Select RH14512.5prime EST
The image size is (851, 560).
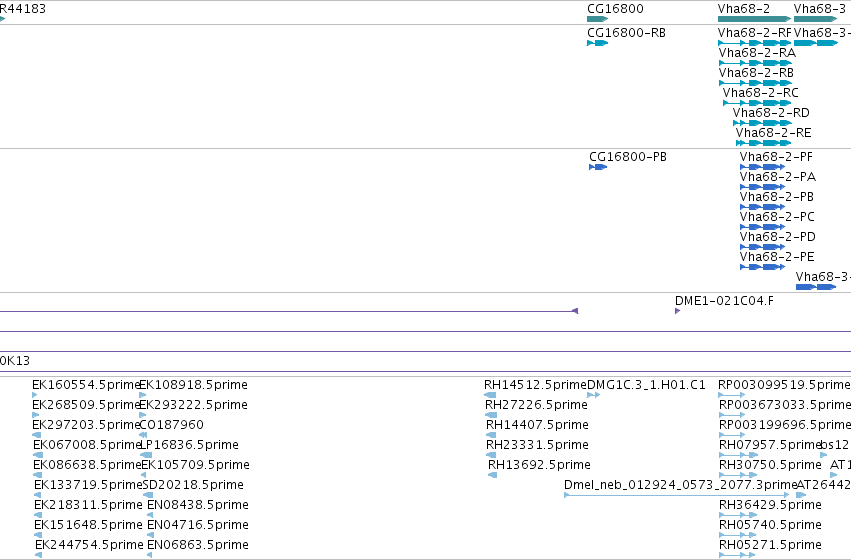(535, 385)
